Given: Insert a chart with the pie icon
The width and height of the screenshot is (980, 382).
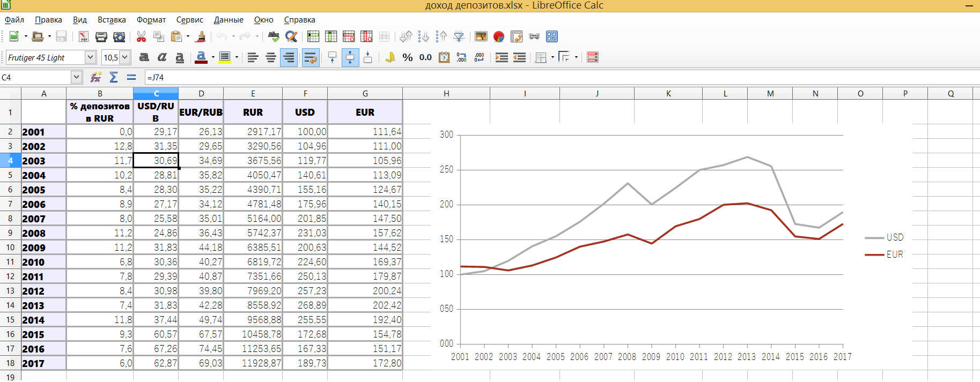Looking at the screenshot, I should (x=499, y=36).
